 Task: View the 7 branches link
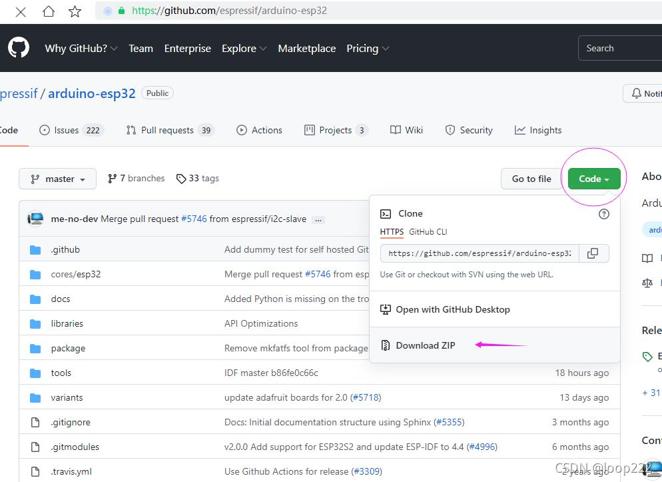[x=136, y=179]
